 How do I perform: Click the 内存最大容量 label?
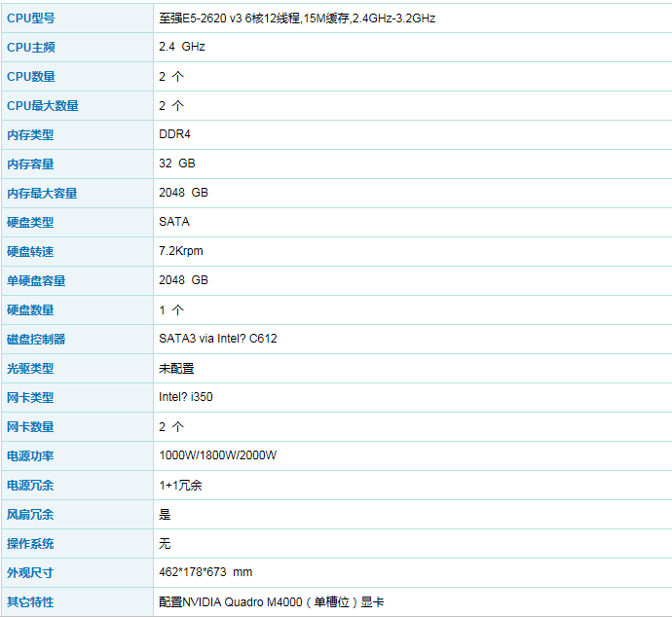tap(42, 194)
